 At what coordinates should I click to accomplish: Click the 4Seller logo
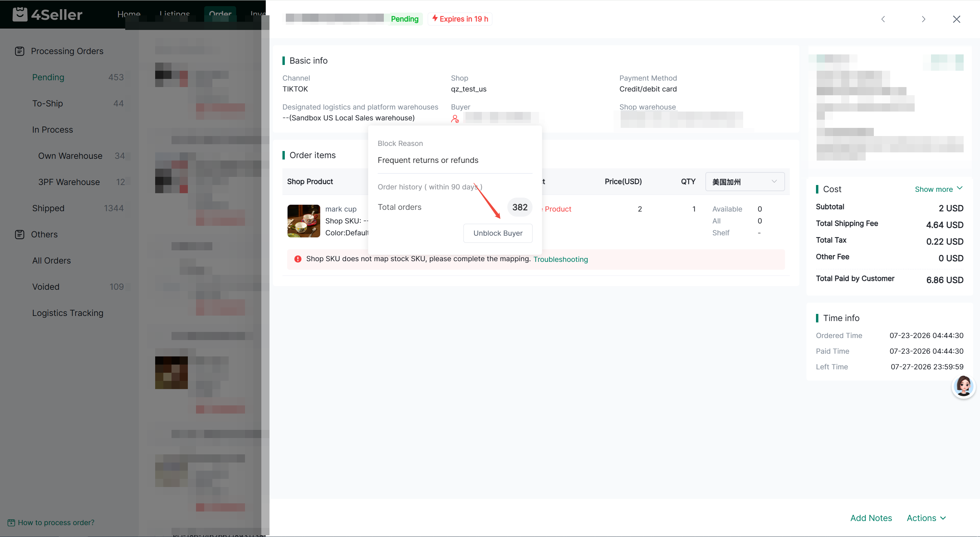[48, 14]
